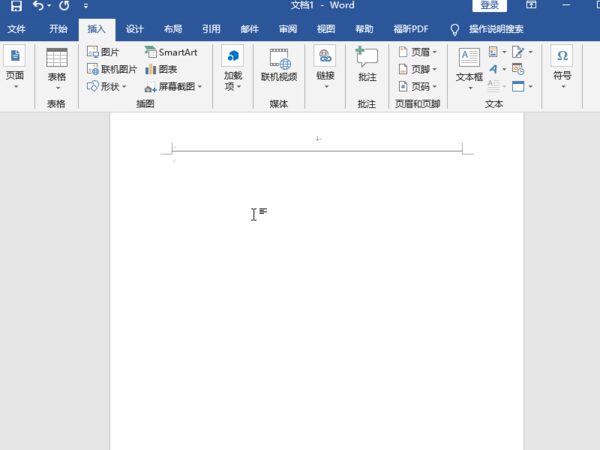Open the 文件 menu

click(16, 29)
